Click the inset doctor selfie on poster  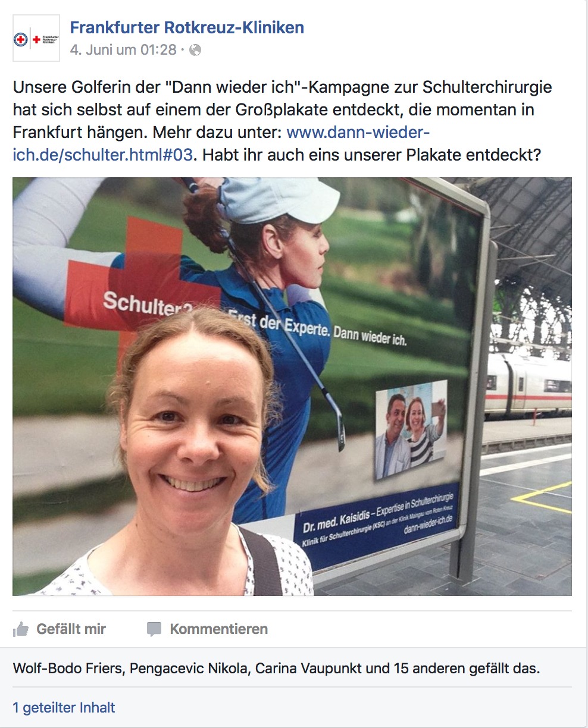pos(411,428)
